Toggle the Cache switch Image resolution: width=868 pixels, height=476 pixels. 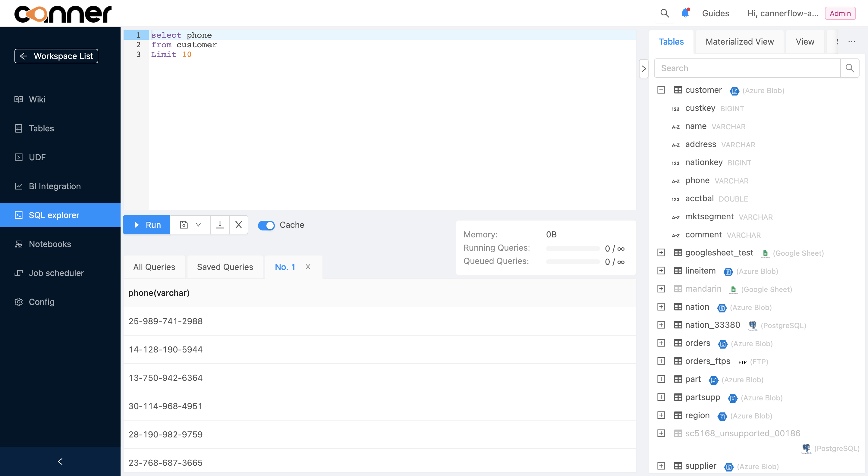click(266, 225)
